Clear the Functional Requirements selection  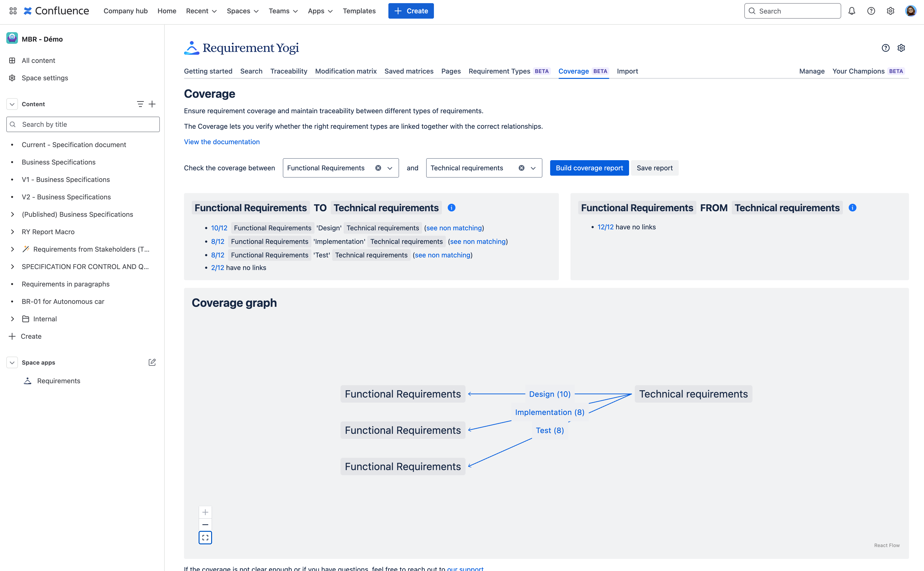[x=378, y=168]
